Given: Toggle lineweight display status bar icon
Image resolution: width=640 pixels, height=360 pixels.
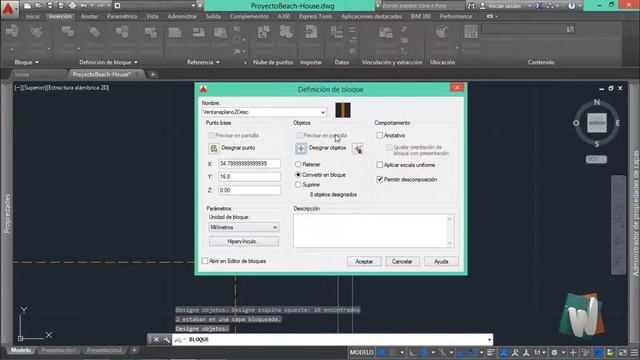Looking at the screenshot, I should point(491,352).
